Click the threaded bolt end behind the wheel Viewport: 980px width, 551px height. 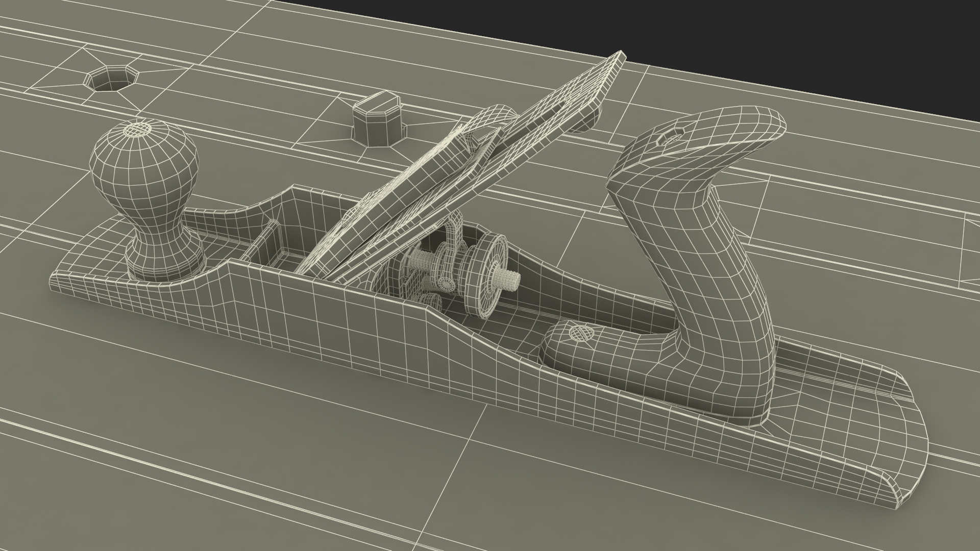click(506, 279)
